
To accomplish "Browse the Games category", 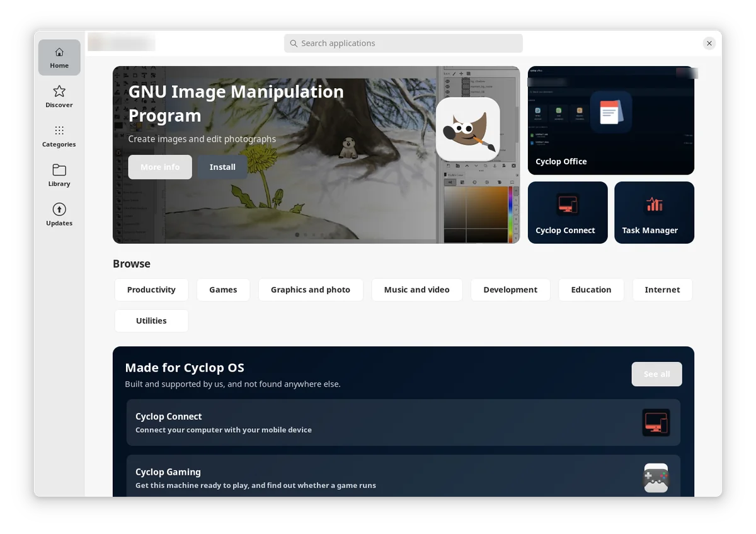I will (223, 290).
